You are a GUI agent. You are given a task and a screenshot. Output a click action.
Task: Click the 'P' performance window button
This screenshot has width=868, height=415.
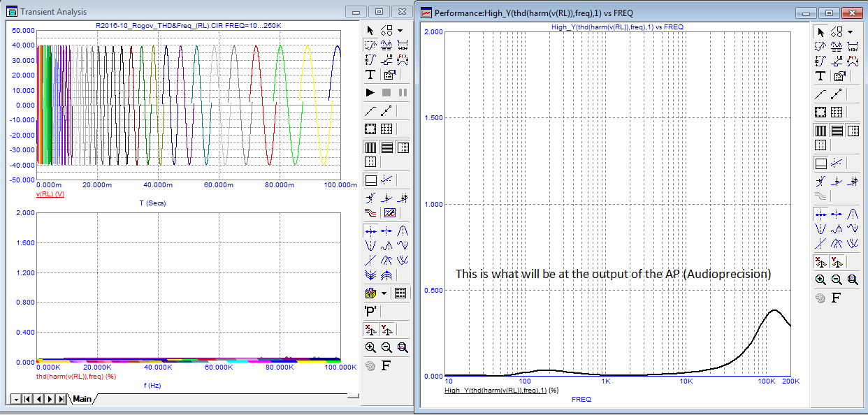point(370,310)
